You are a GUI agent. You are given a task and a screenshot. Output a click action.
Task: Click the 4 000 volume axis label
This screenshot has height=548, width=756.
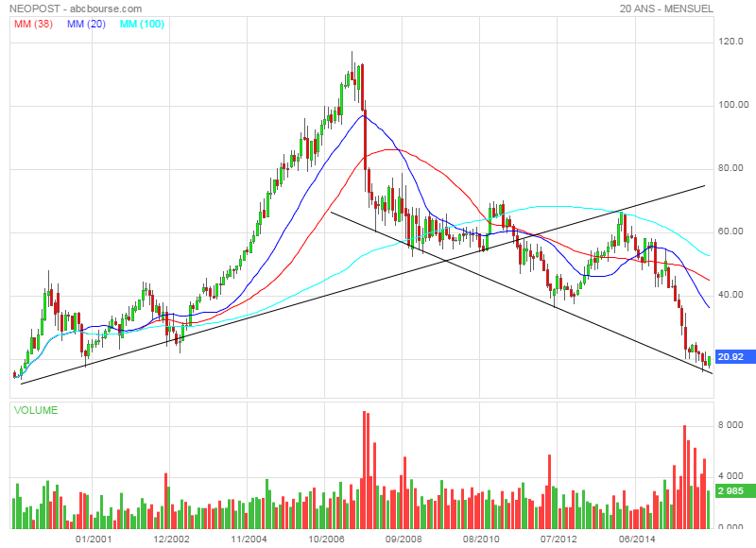730,475
